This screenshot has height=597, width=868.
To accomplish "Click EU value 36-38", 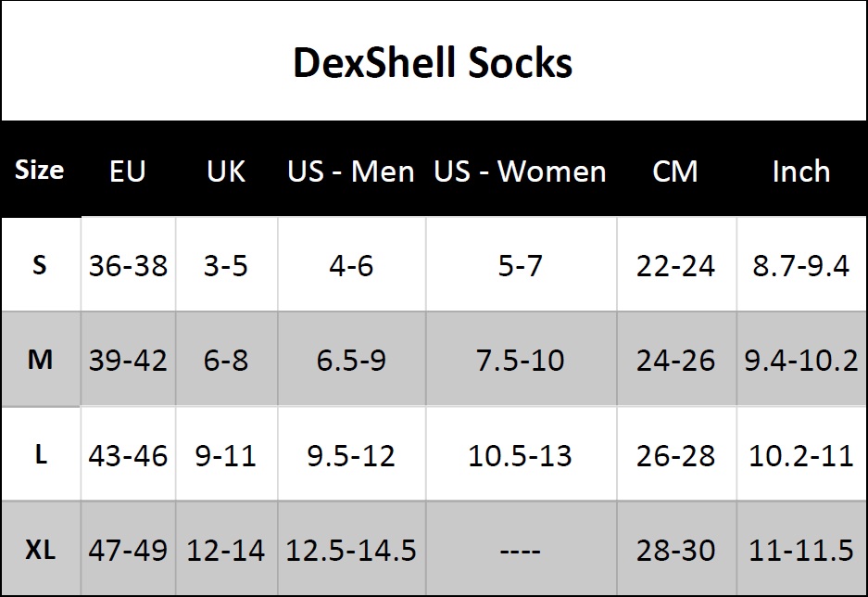I will coord(128,265).
